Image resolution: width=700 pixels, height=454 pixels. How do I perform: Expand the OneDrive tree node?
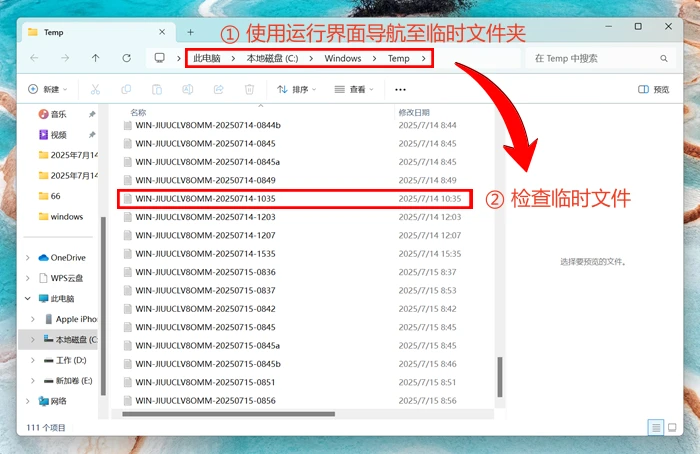pos(28,258)
